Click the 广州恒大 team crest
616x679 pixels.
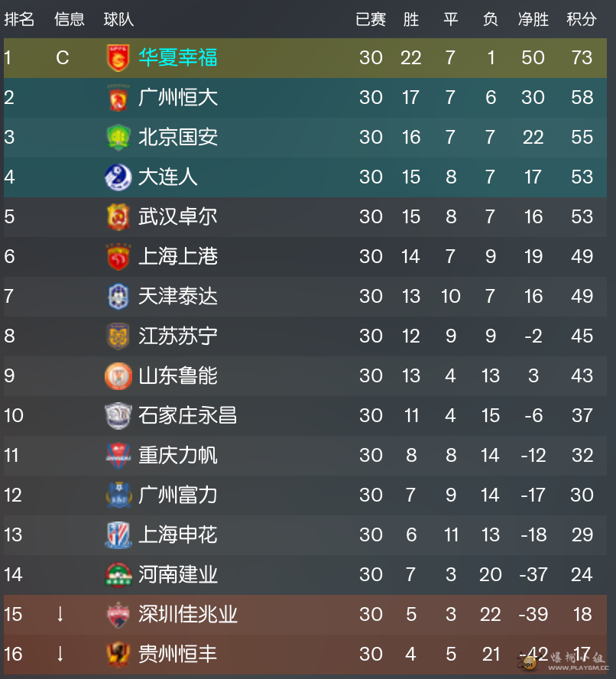tap(118, 98)
